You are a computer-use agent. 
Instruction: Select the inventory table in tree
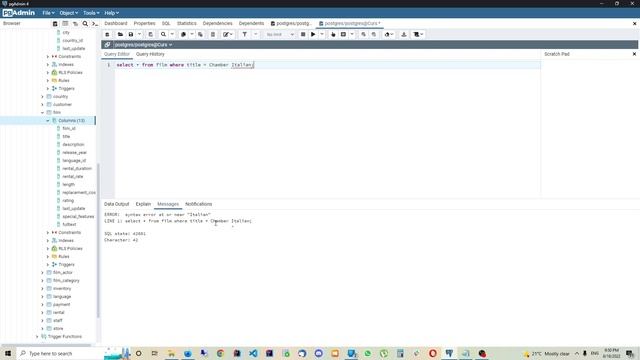(62, 288)
